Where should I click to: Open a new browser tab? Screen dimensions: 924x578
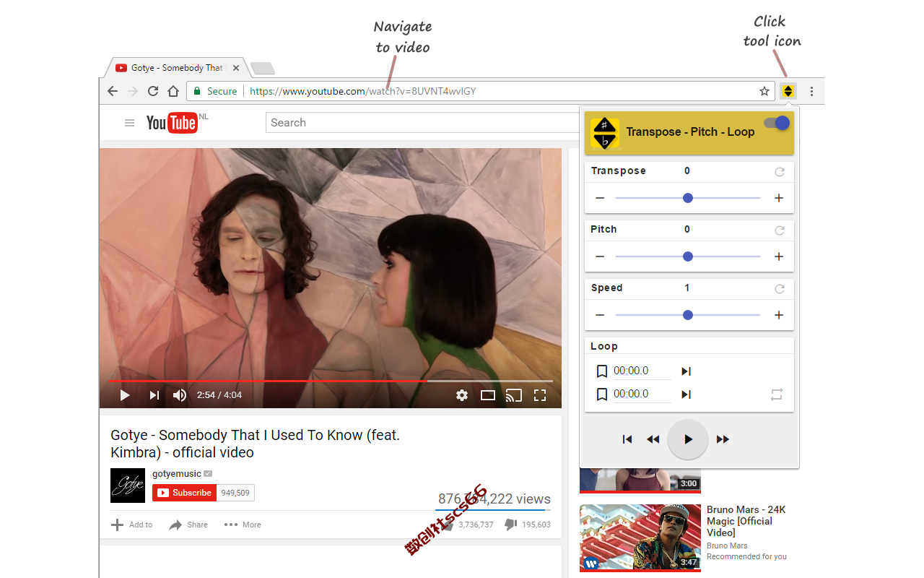(262, 69)
